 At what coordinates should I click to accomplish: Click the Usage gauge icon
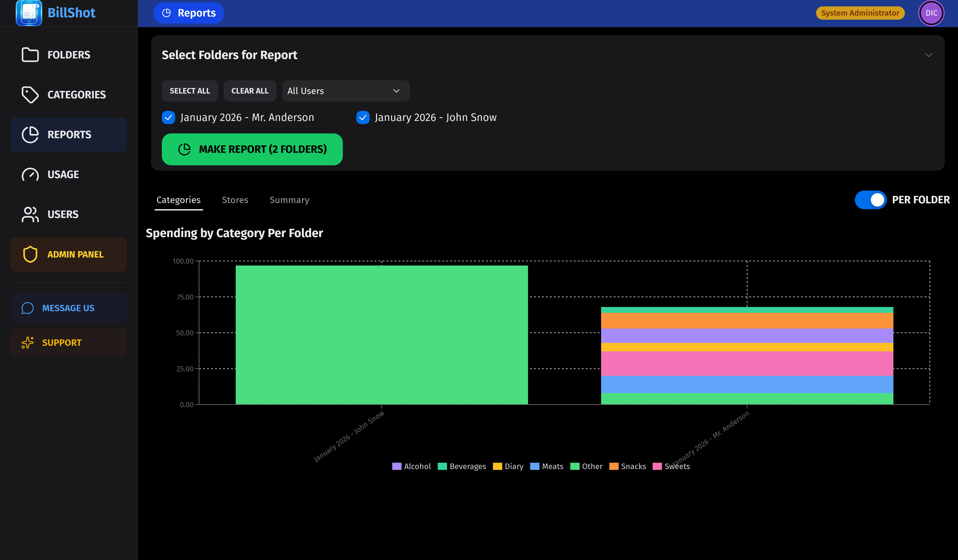point(30,175)
